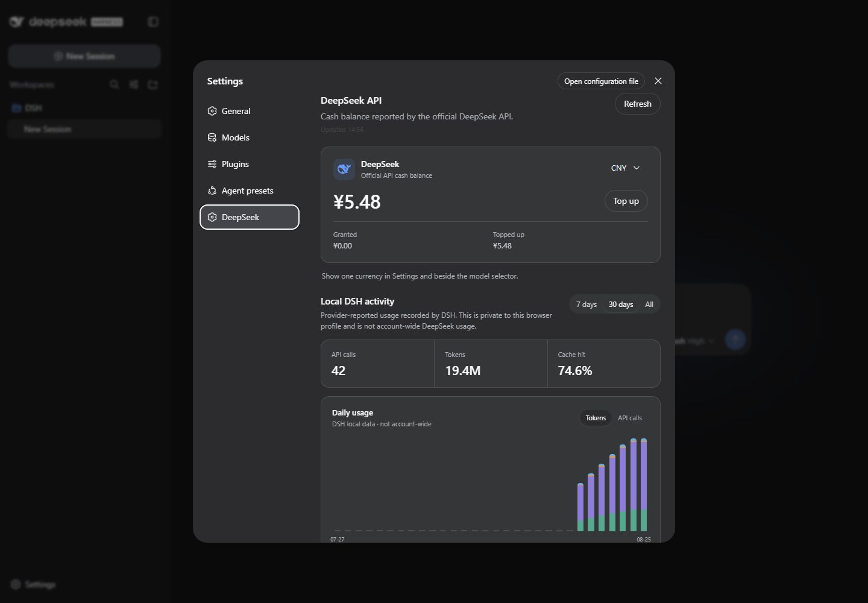Close the Settings dialog

[658, 81]
